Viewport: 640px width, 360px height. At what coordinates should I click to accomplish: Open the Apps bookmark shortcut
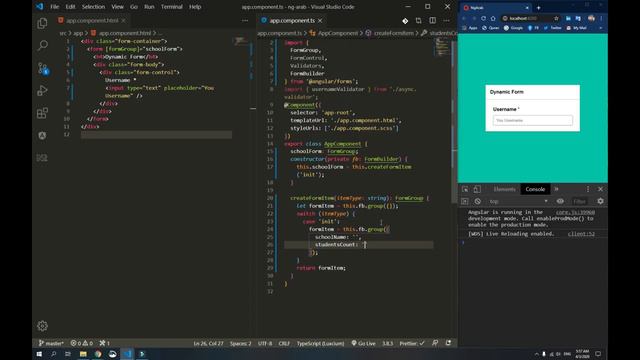(x=469, y=28)
